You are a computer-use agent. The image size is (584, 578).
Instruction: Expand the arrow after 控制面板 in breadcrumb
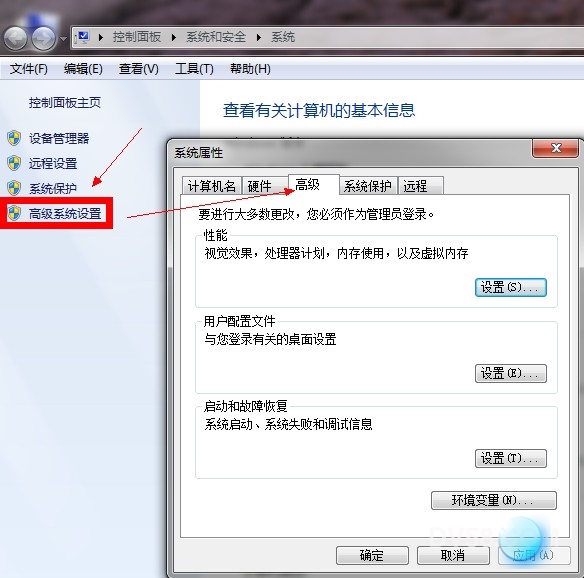(174, 38)
